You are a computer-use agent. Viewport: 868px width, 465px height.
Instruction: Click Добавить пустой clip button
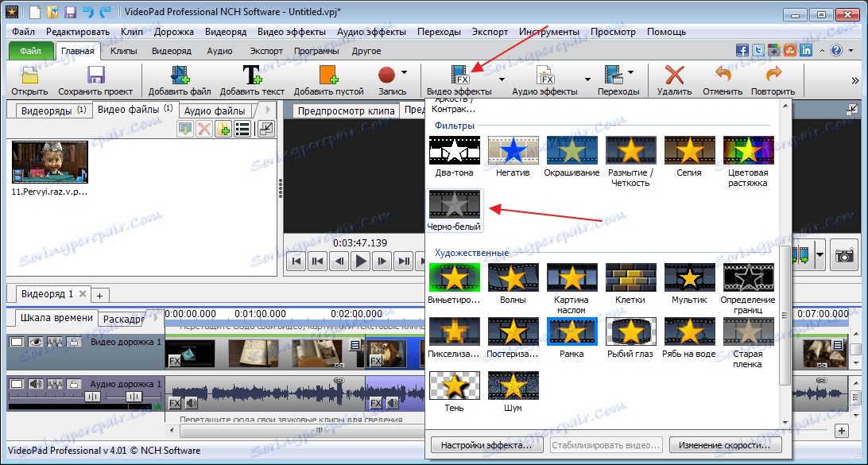pos(329,80)
